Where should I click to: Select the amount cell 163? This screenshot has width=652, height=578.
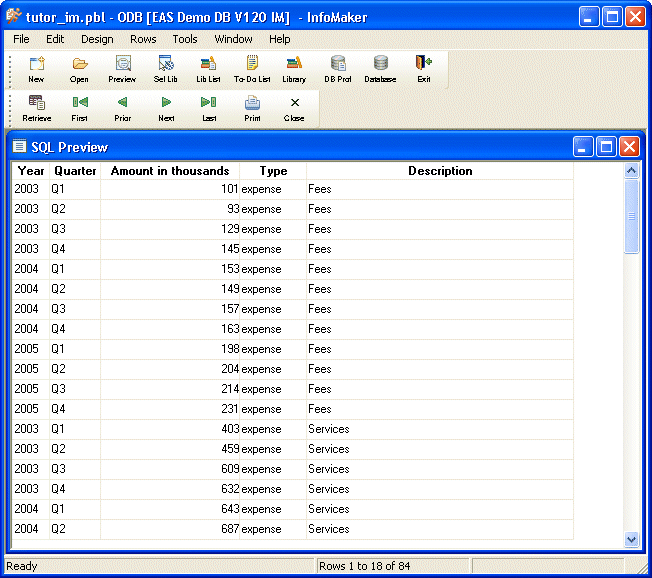pyautogui.click(x=170, y=329)
